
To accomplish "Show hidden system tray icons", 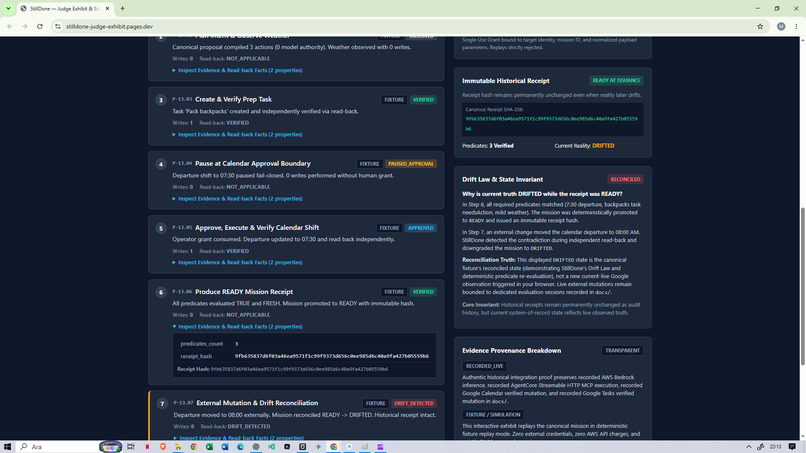I will point(748,446).
